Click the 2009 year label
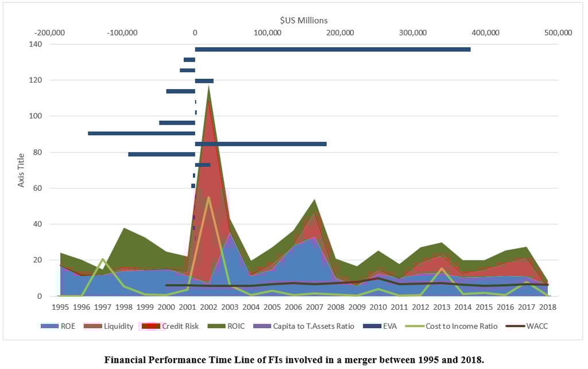This screenshot has height=369, width=588. [x=357, y=307]
